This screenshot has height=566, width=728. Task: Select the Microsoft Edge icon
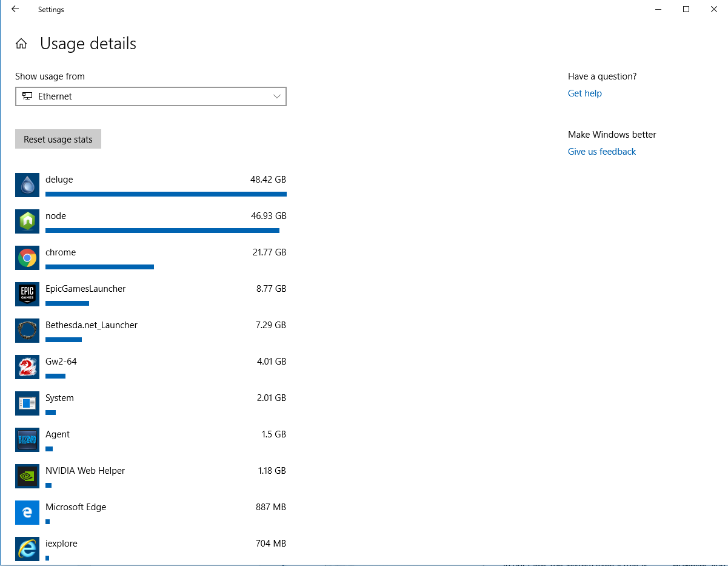(x=27, y=513)
